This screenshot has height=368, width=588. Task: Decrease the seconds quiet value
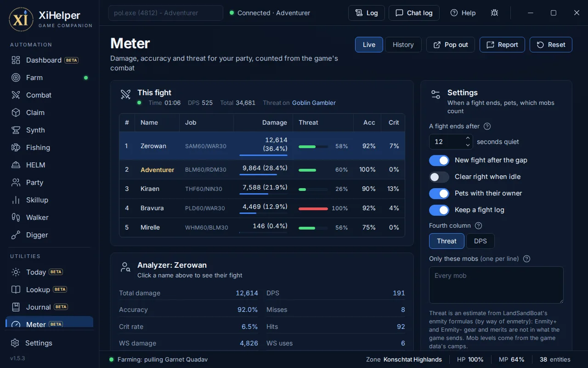tap(468, 145)
